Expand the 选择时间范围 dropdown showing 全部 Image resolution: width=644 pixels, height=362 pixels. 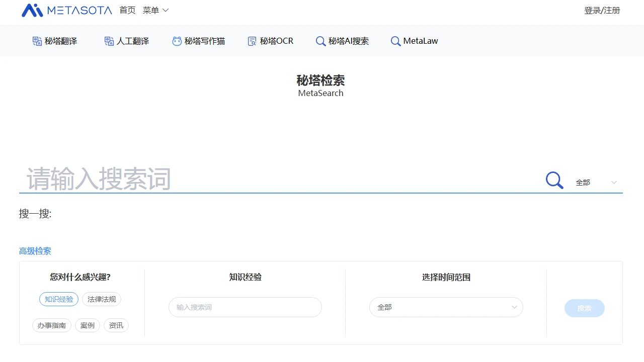[x=446, y=307]
